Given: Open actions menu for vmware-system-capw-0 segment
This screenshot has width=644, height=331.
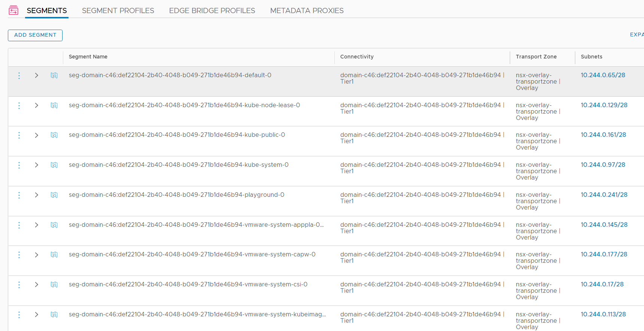Looking at the screenshot, I should tap(19, 255).
